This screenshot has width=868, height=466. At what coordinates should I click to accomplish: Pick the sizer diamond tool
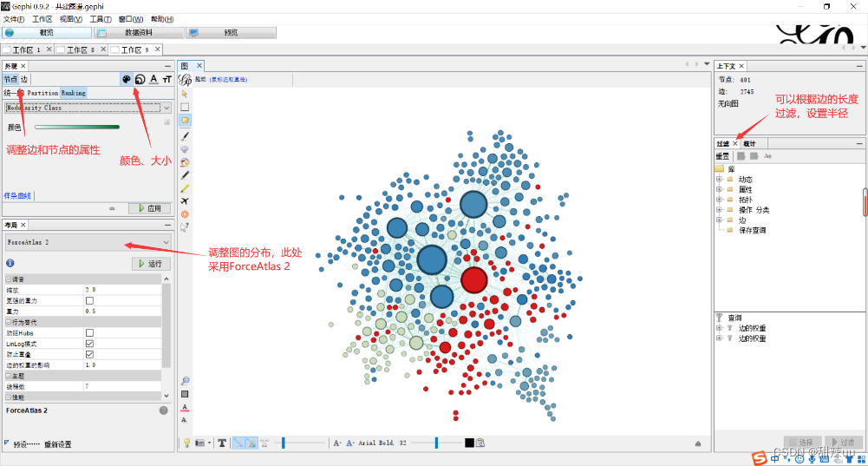click(185, 149)
